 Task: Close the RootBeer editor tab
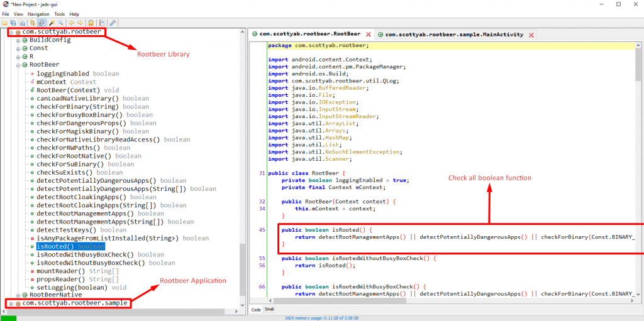tap(368, 35)
